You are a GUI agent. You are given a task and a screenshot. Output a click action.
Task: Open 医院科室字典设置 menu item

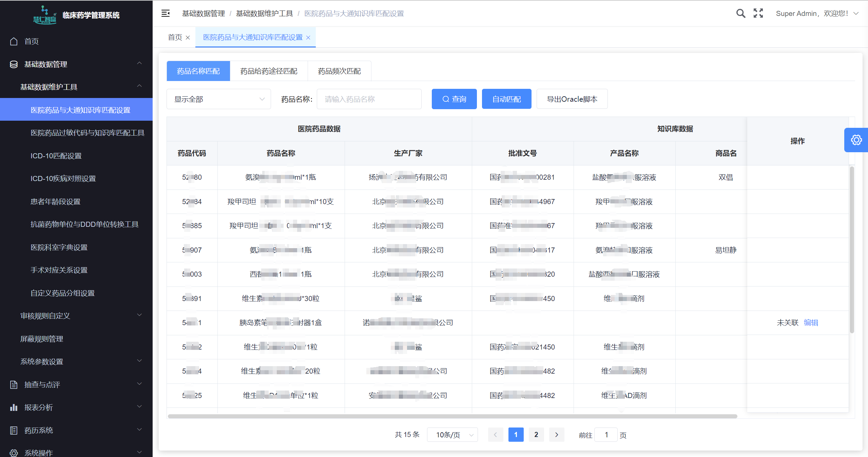(x=76, y=247)
